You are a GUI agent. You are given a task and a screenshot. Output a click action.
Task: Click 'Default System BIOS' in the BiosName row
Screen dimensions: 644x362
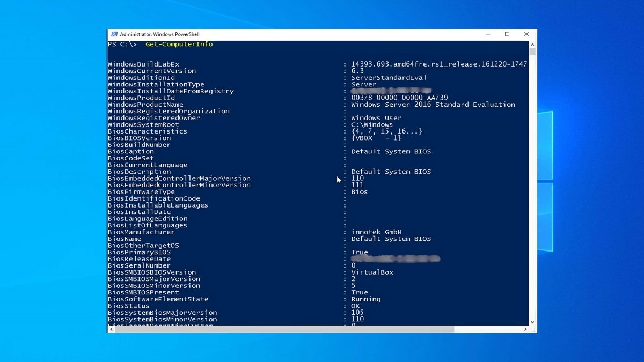391,239
